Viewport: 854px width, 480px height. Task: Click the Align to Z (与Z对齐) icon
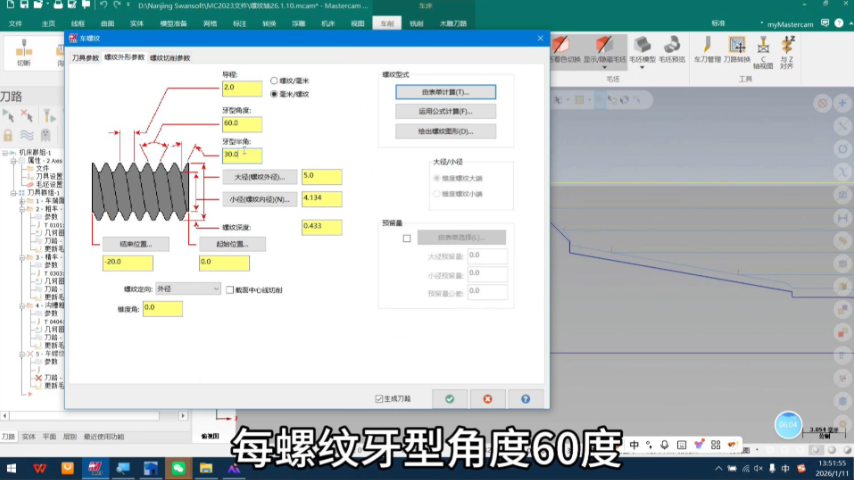[x=787, y=46]
